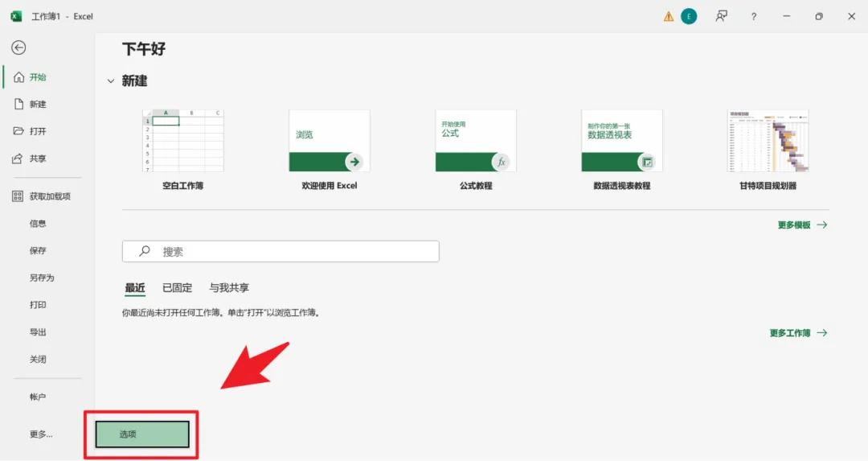Click the 开始 home icon
The image size is (868, 461).
(x=18, y=77)
